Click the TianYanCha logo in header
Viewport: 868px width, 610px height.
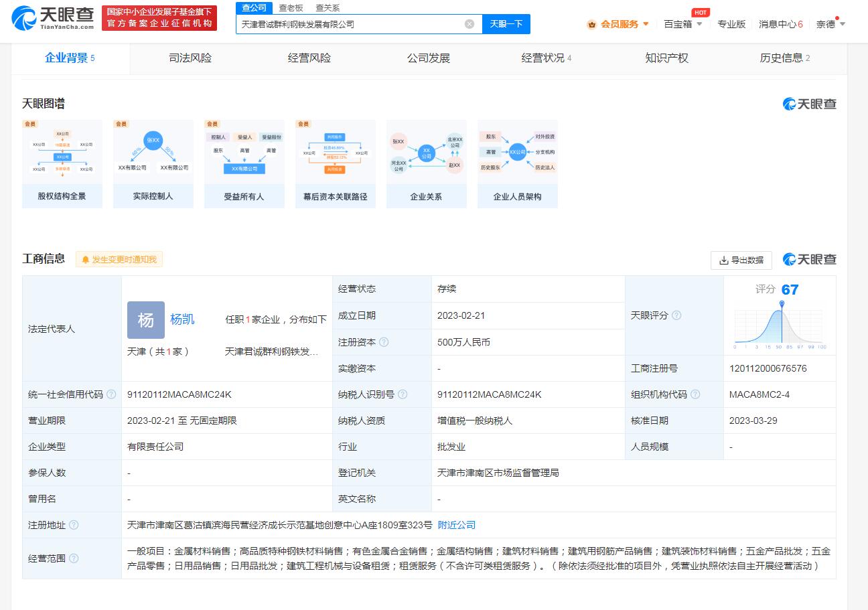[54, 18]
